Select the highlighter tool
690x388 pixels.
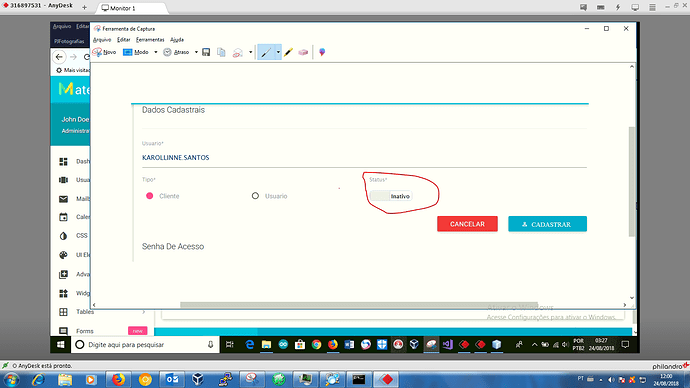click(x=288, y=52)
